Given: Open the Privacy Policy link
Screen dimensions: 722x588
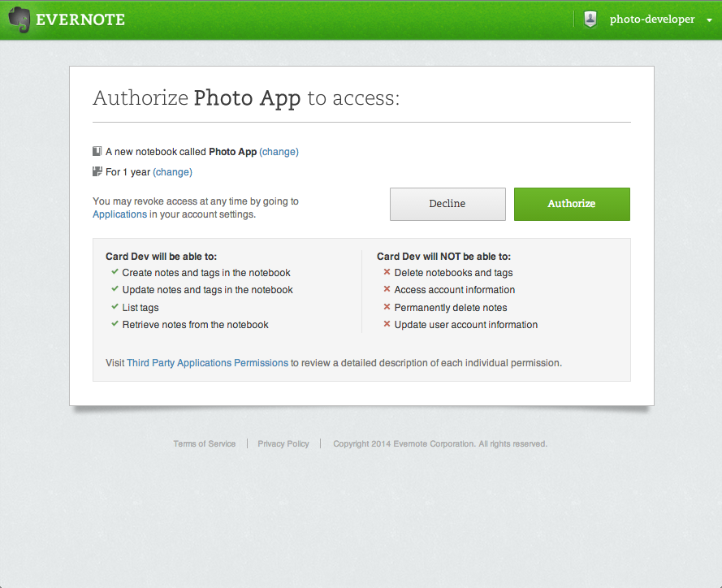Looking at the screenshot, I should point(283,444).
